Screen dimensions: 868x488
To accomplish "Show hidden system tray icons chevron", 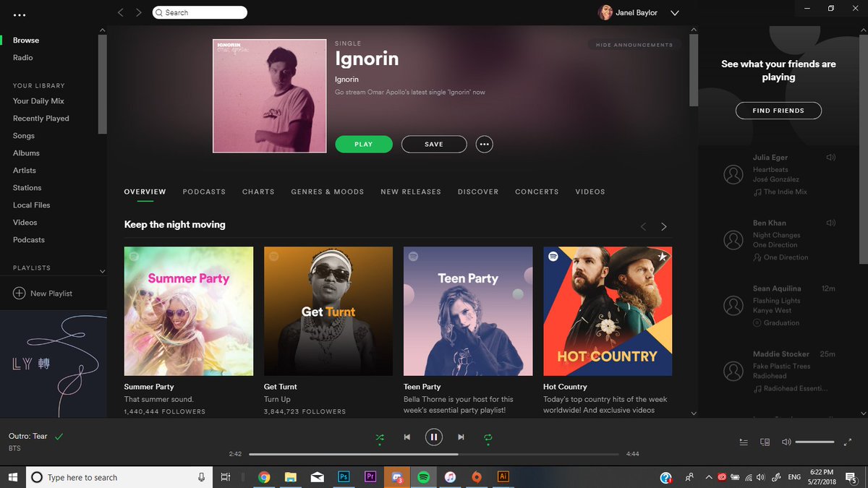I will click(710, 477).
